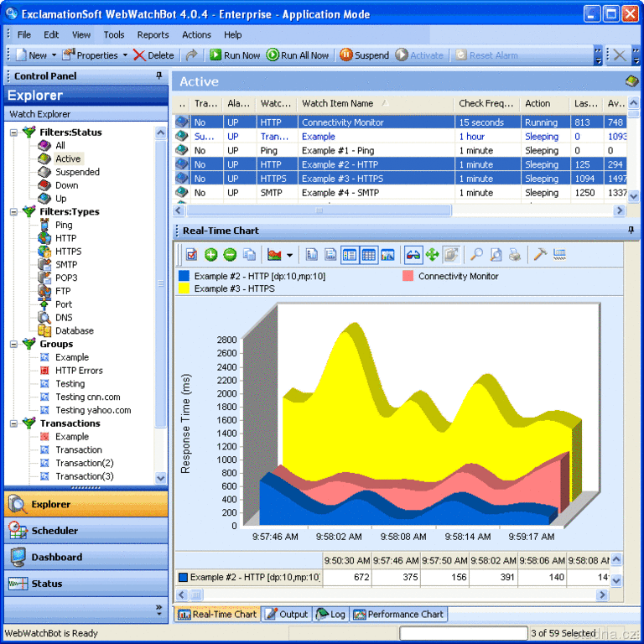Collapse the Transactions tree node
Screen dimensions: 644x644
[x=13, y=423]
